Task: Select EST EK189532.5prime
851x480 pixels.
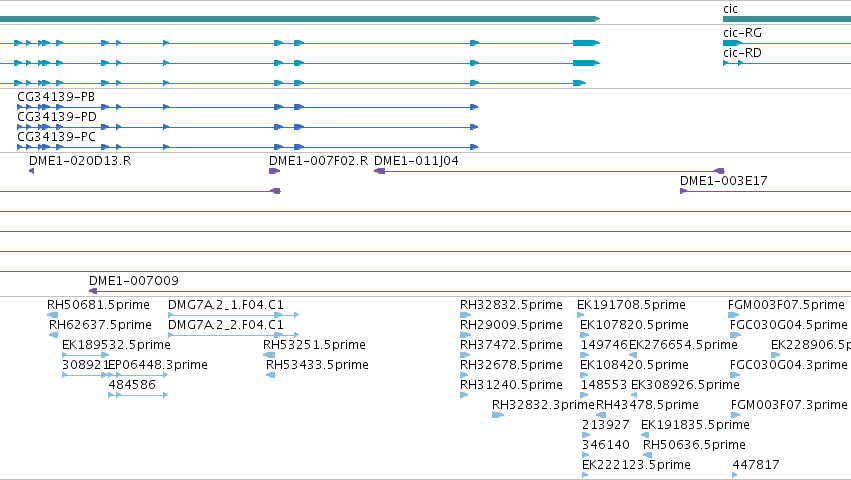Action: 116,345
